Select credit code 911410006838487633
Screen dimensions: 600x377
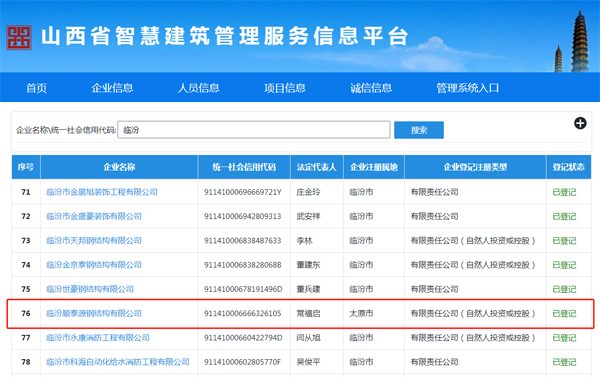tap(243, 240)
